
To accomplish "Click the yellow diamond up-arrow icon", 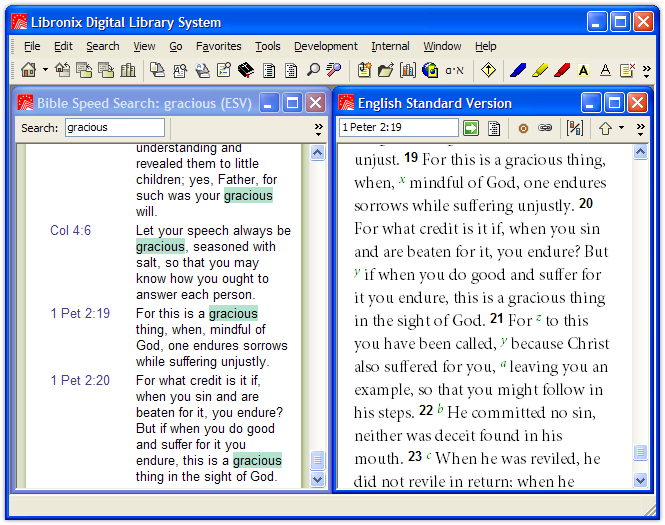I will click(x=489, y=70).
